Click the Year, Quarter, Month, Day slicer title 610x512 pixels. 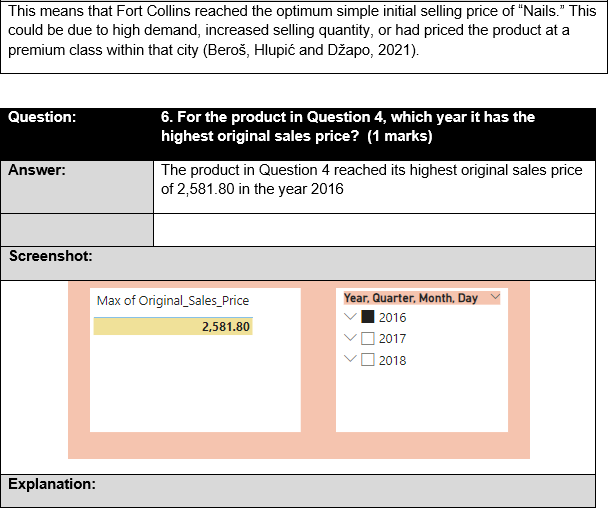click(x=411, y=298)
